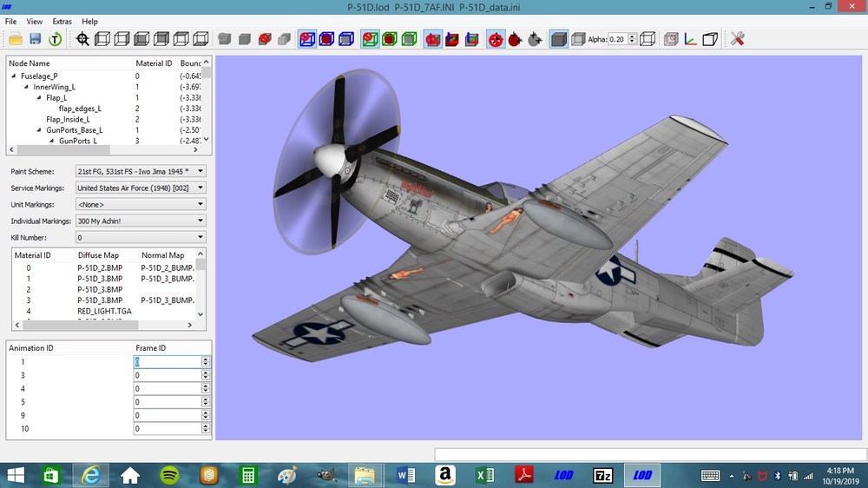Collapse the InnerWing_L tree node
Screen dimensions: 868x488
[26, 87]
